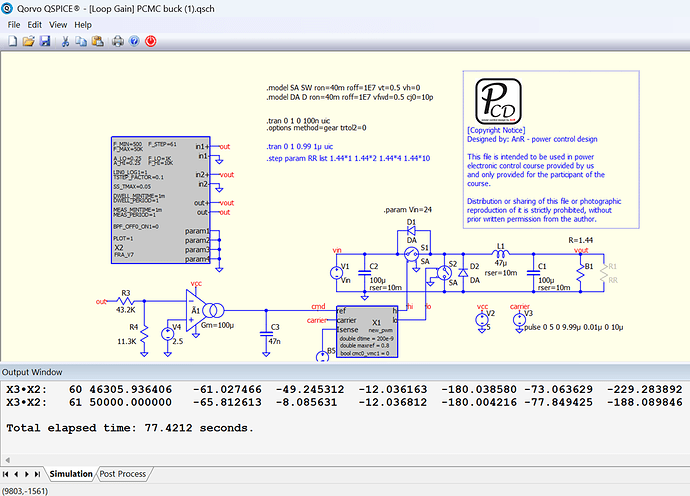
Task: Save the schematic with the floppy icon
Action: pos(44,41)
